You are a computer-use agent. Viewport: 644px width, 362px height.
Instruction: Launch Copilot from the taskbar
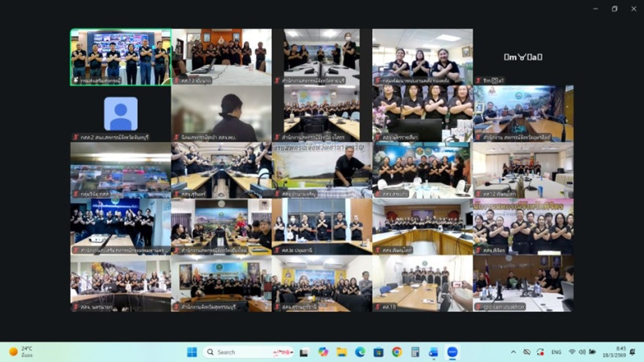point(323,352)
